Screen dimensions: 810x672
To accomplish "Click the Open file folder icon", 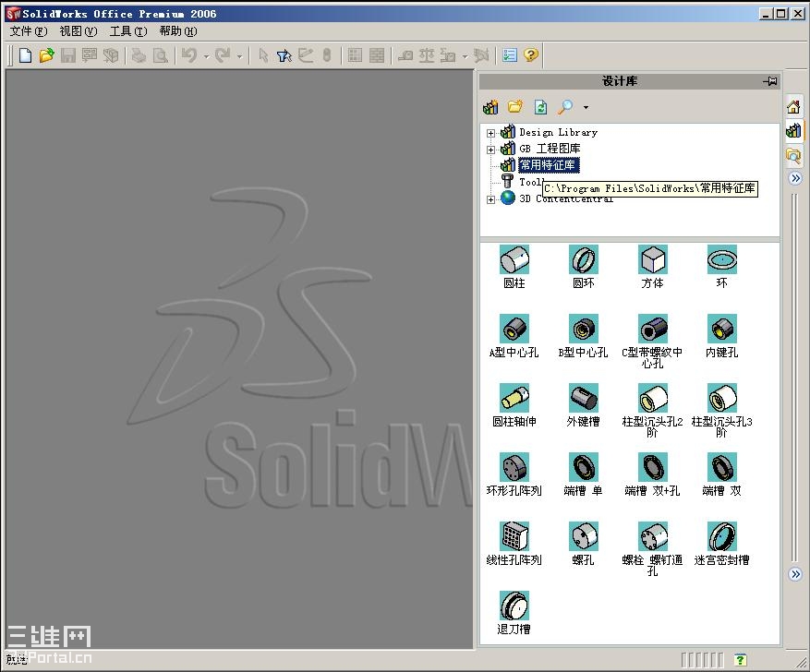I will pos(46,55).
